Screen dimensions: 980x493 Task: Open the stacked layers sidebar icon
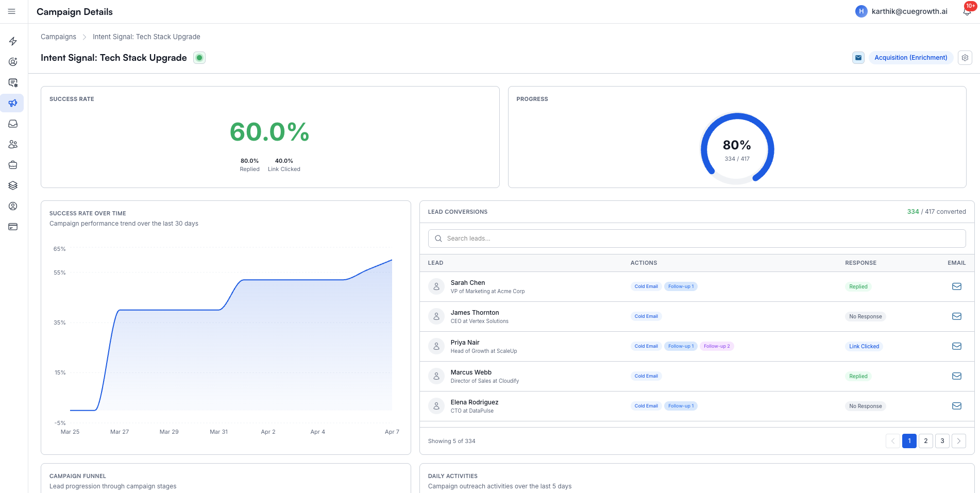13,185
